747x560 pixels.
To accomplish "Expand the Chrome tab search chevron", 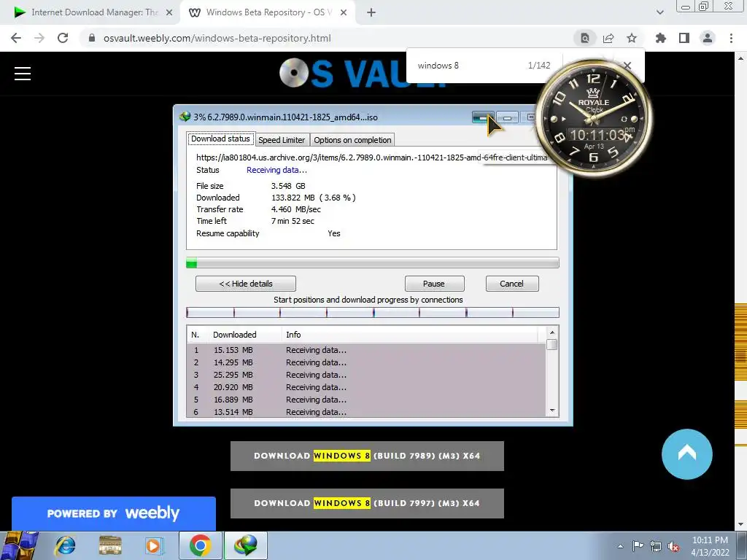I will pyautogui.click(x=659, y=12).
